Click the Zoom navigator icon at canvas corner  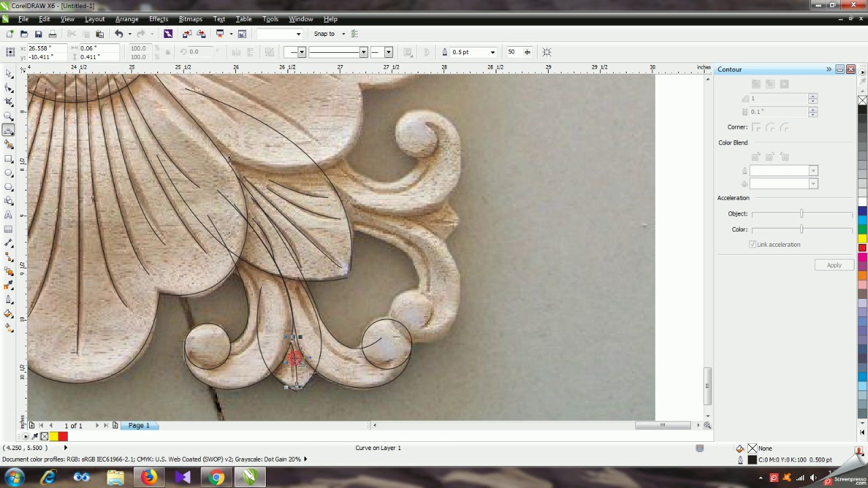coord(707,425)
